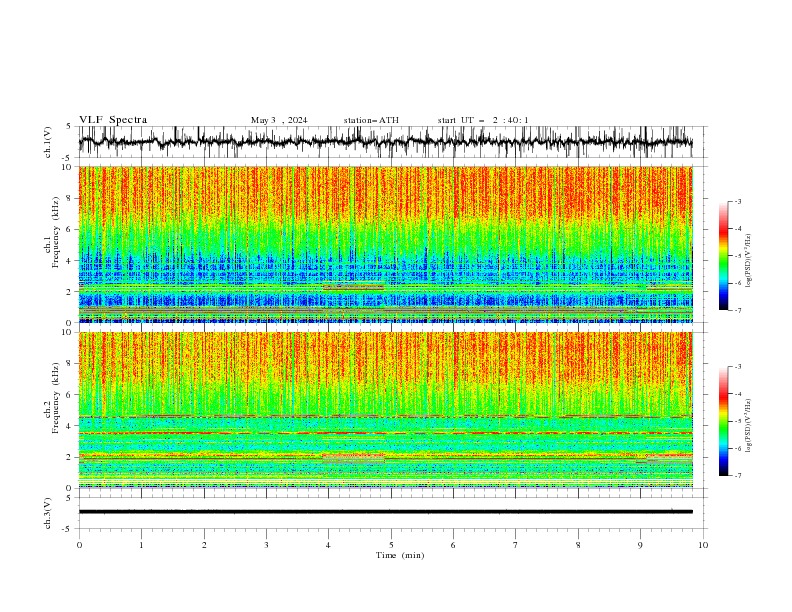Click the "9" tick on the Time axis

pyautogui.click(x=640, y=545)
